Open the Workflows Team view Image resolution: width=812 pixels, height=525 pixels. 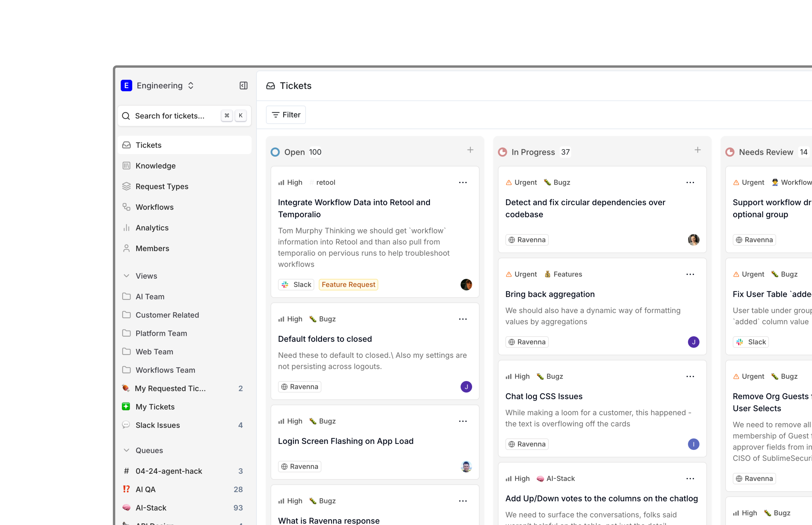pyautogui.click(x=185, y=370)
